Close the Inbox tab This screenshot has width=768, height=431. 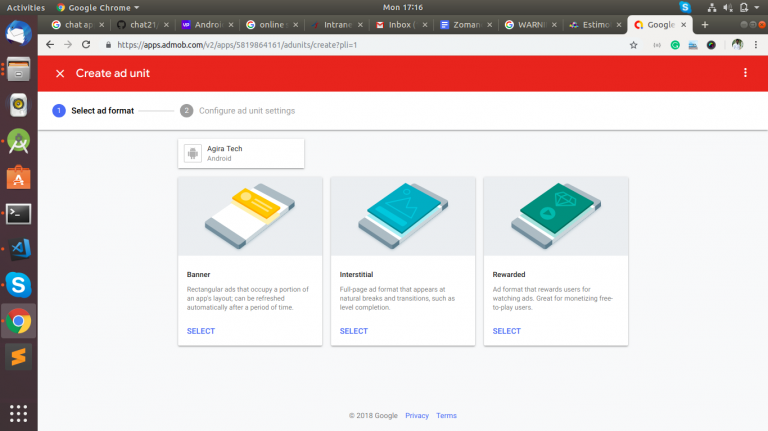[425, 25]
